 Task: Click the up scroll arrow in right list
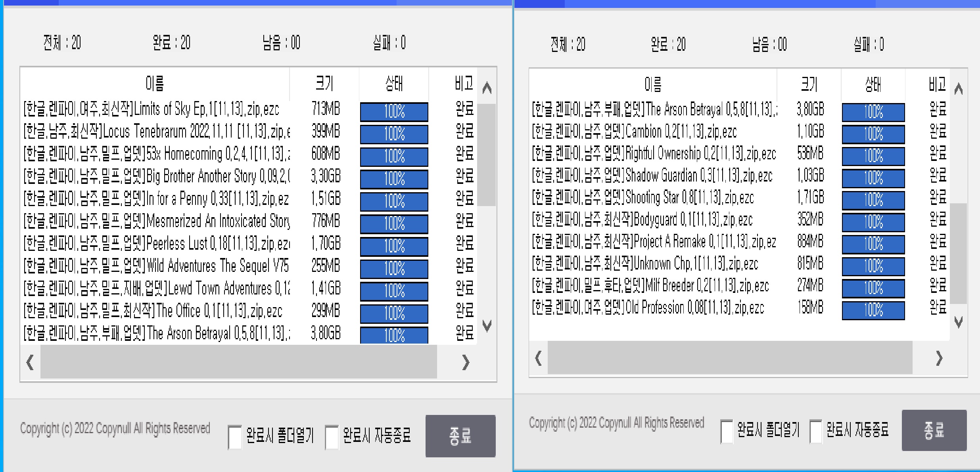point(959,89)
